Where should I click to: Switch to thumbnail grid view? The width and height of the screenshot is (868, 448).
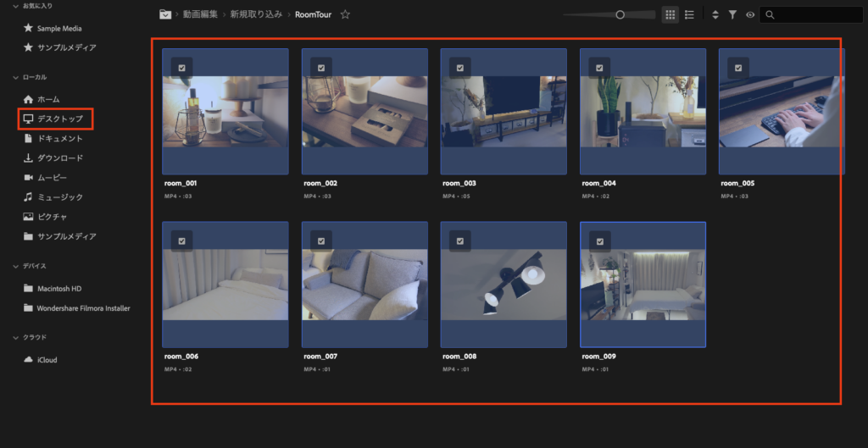(x=670, y=15)
